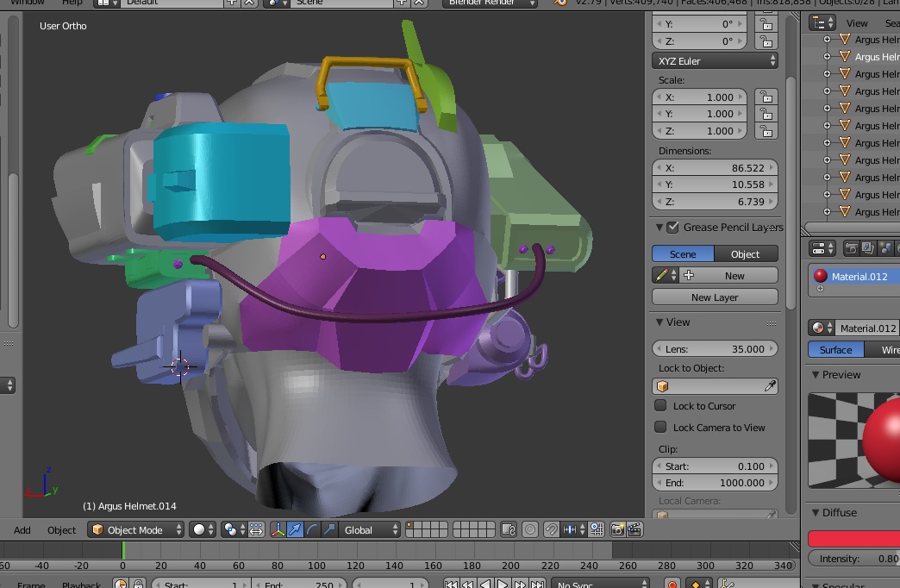Open the XYZ Euler rotation mode dropdown
Screen dimensions: 900x588
[x=715, y=61]
